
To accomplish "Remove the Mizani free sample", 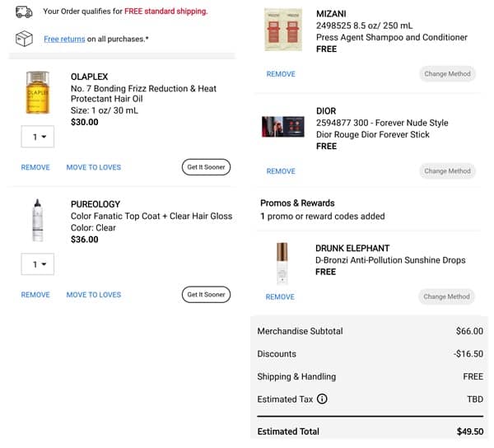I will click(281, 74).
